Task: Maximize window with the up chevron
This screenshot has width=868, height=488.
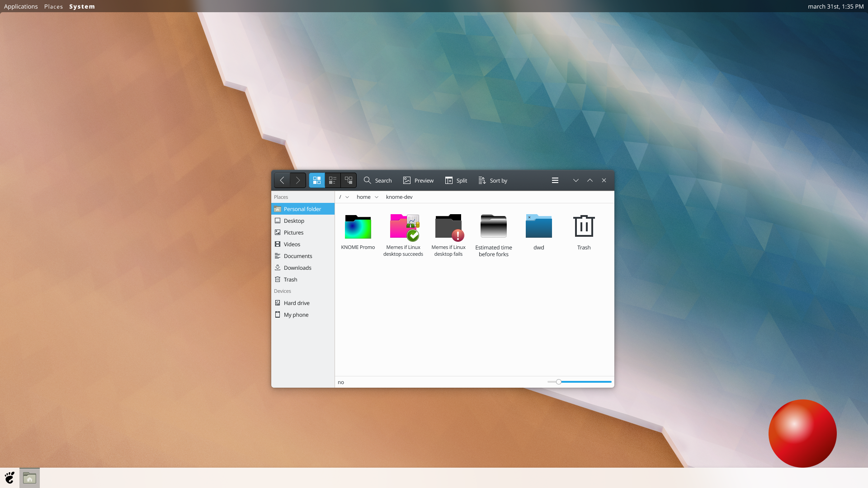Action: 590,180
